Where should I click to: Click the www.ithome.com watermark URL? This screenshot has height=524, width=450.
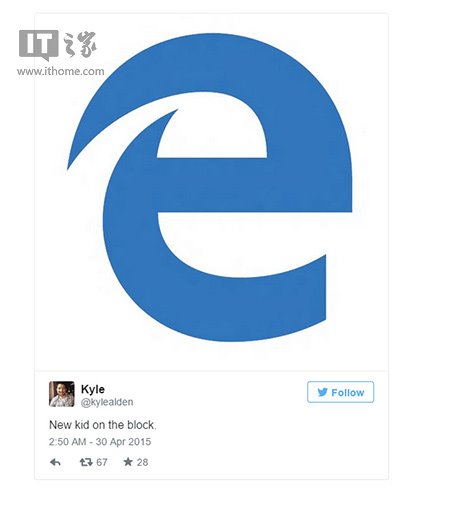click(61, 71)
